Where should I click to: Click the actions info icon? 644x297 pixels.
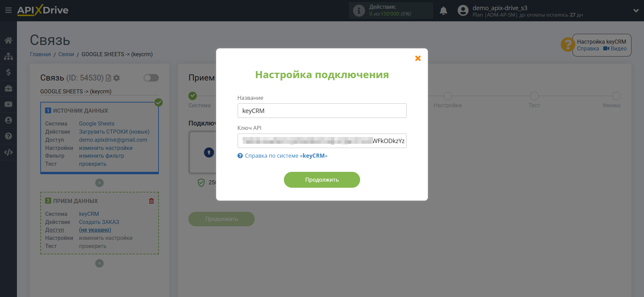click(x=359, y=10)
